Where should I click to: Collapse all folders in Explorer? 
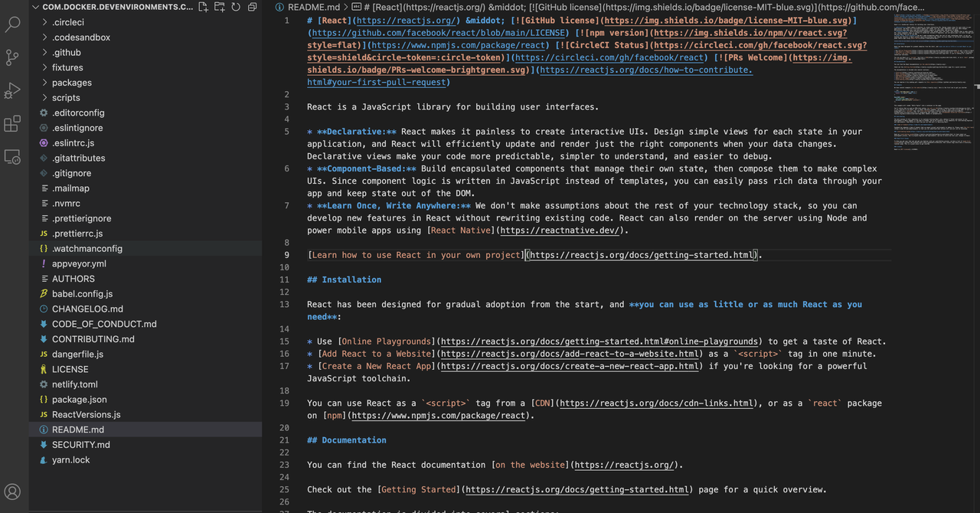[x=253, y=7]
